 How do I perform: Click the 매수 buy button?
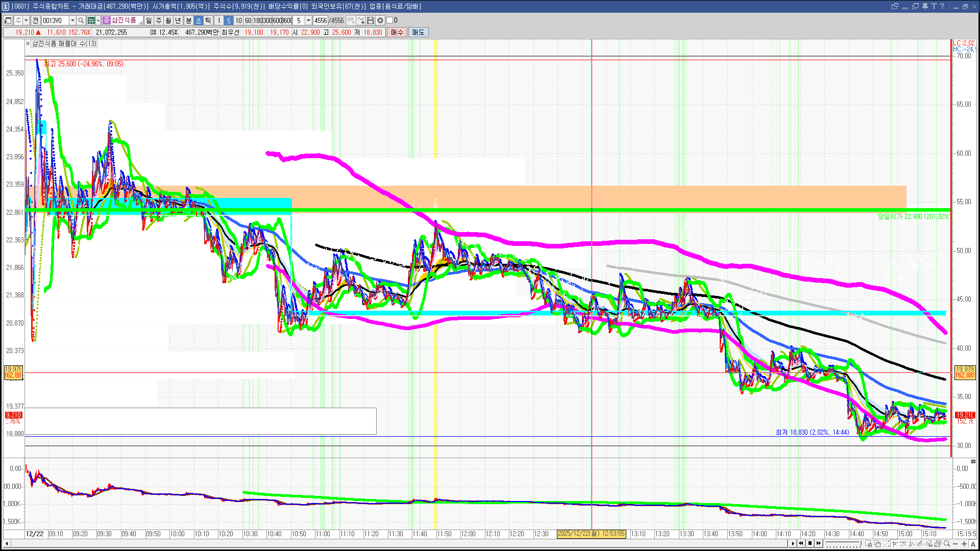397,32
